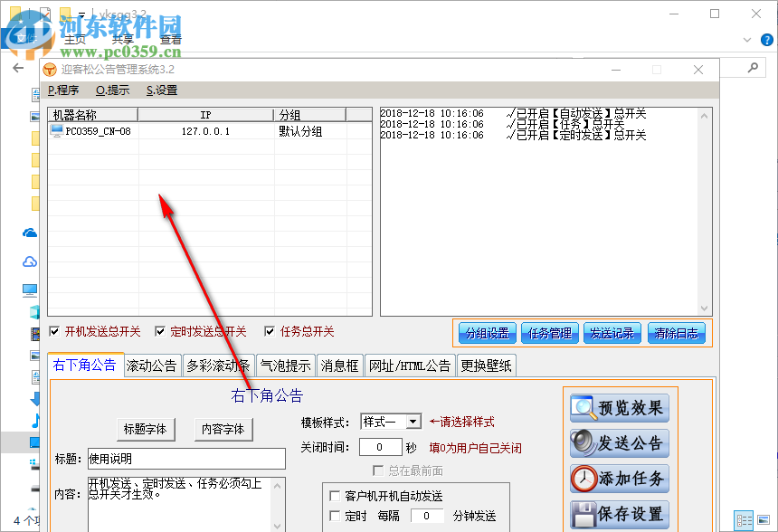Switch to the 滚动公告 tab
Screen dimensions: 778x532
[x=151, y=365]
